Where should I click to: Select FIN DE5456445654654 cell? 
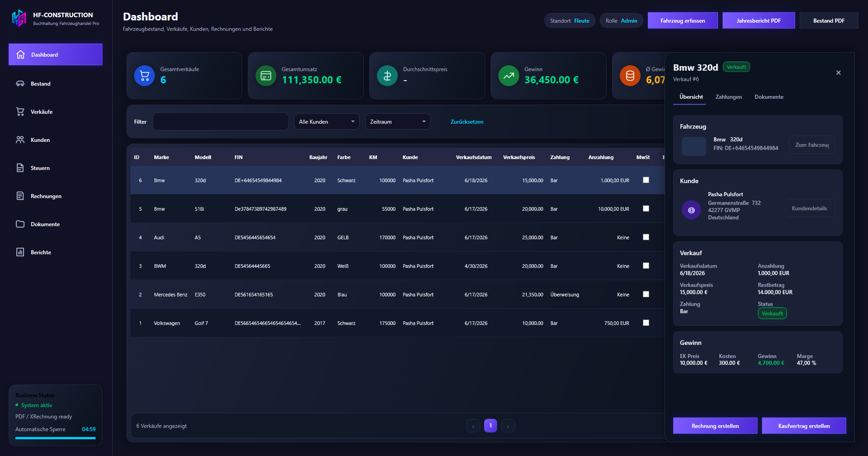tap(255, 238)
